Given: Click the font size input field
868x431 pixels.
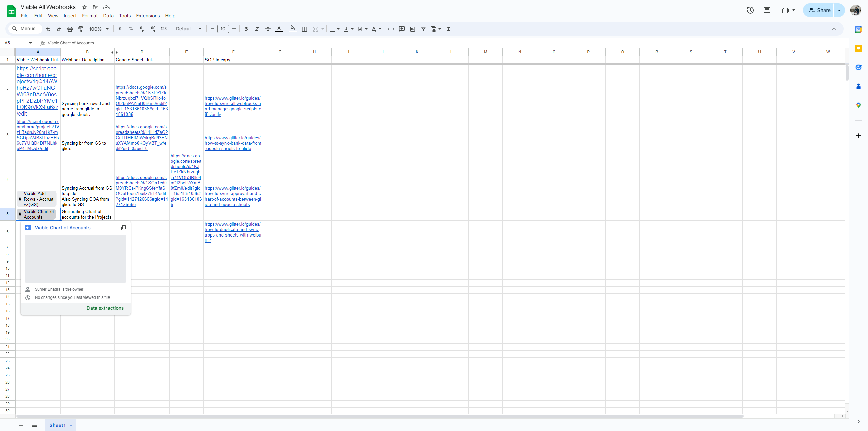Looking at the screenshot, I should click(x=223, y=29).
